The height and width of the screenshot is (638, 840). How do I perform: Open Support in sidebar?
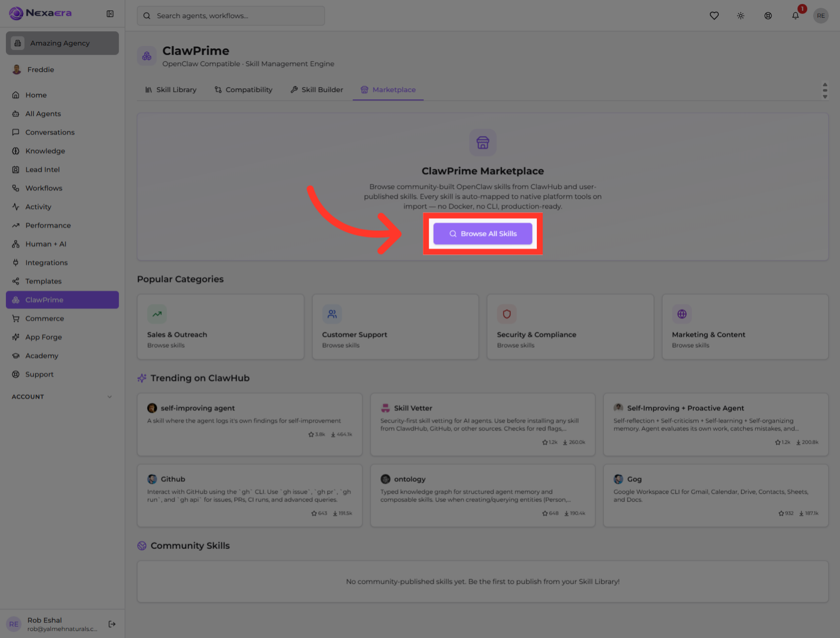coord(62,374)
